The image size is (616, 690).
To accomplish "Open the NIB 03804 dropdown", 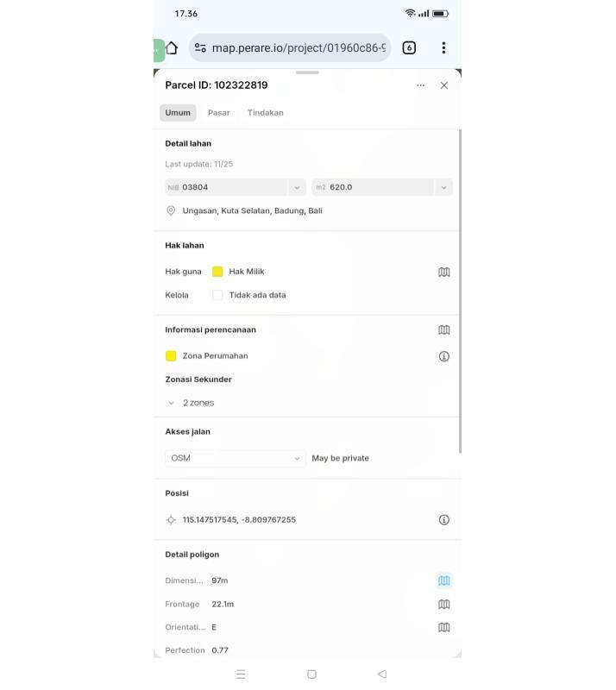I will click(296, 187).
